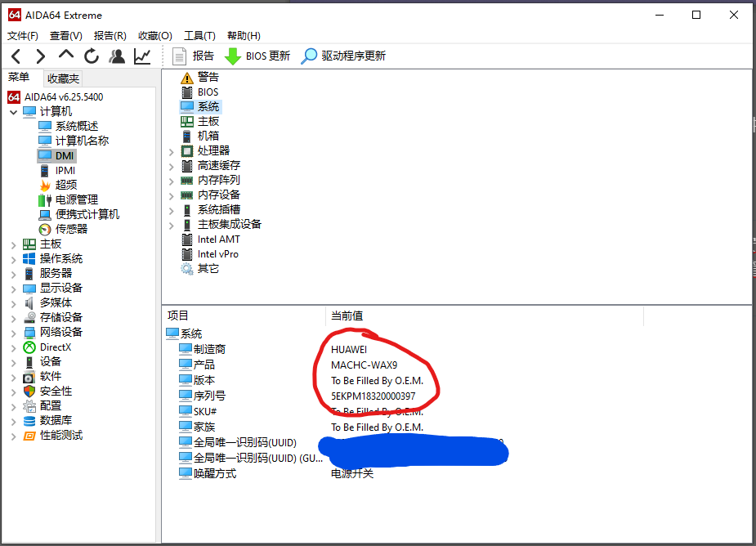
Task: Open the 收藏(O) menu
Action: pyautogui.click(x=154, y=36)
